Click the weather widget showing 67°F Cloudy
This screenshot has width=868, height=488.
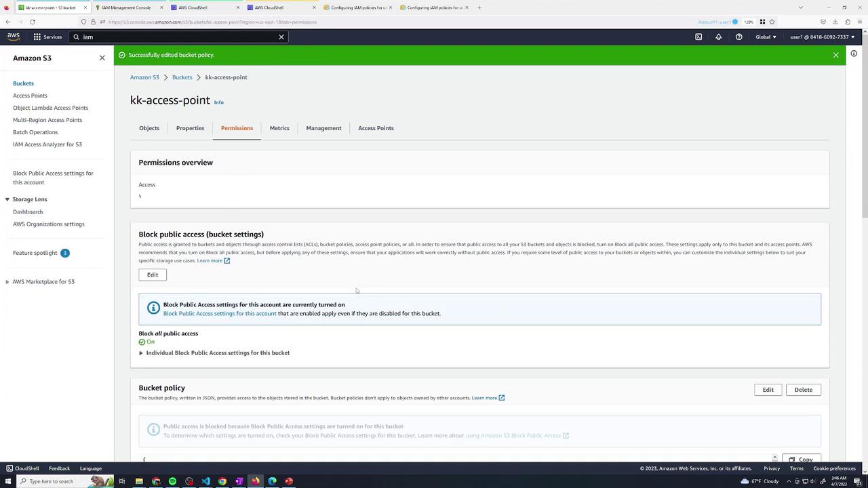(759, 481)
